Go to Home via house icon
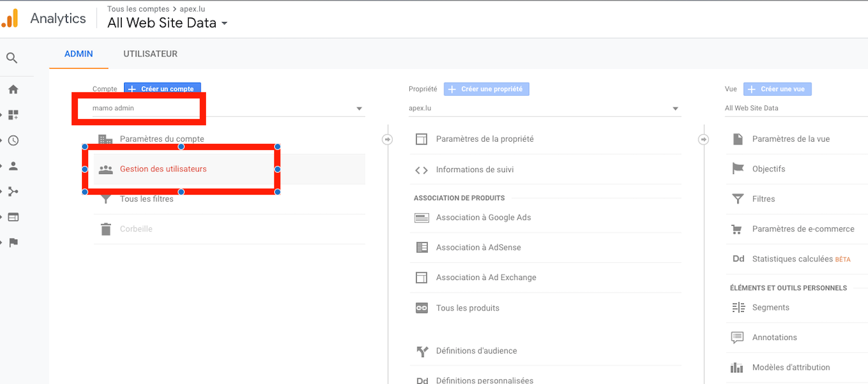Viewport: 868px width, 384px height. 13,89
